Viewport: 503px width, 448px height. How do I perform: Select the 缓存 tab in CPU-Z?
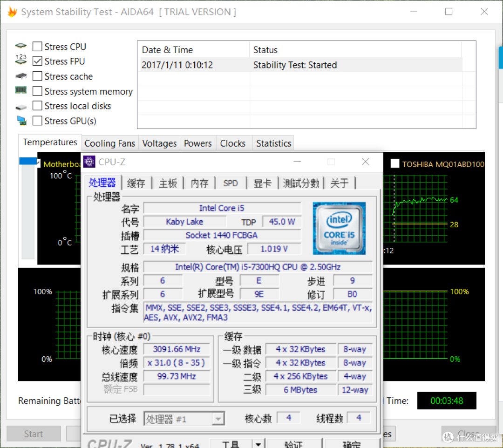[136, 183]
